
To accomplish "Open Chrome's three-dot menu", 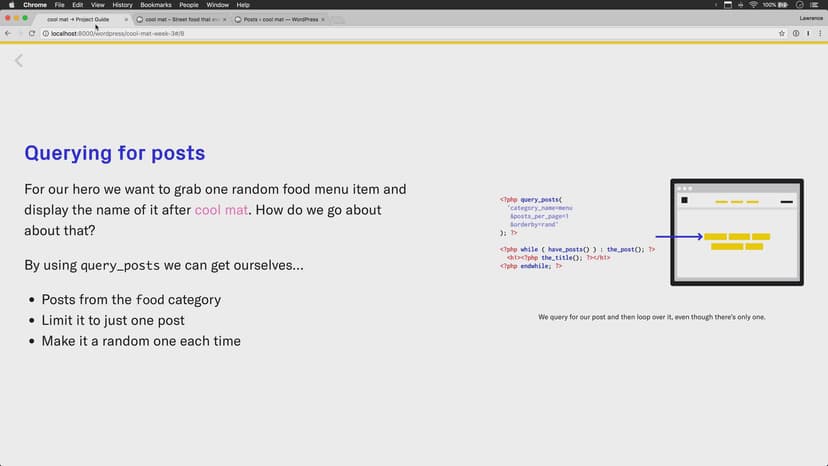I will [820, 33].
